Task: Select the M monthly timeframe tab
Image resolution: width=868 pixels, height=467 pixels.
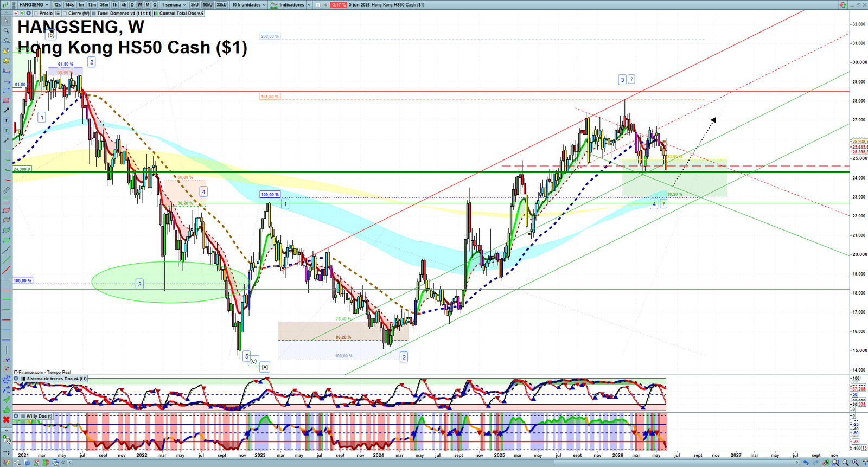Action: pyautogui.click(x=148, y=4)
